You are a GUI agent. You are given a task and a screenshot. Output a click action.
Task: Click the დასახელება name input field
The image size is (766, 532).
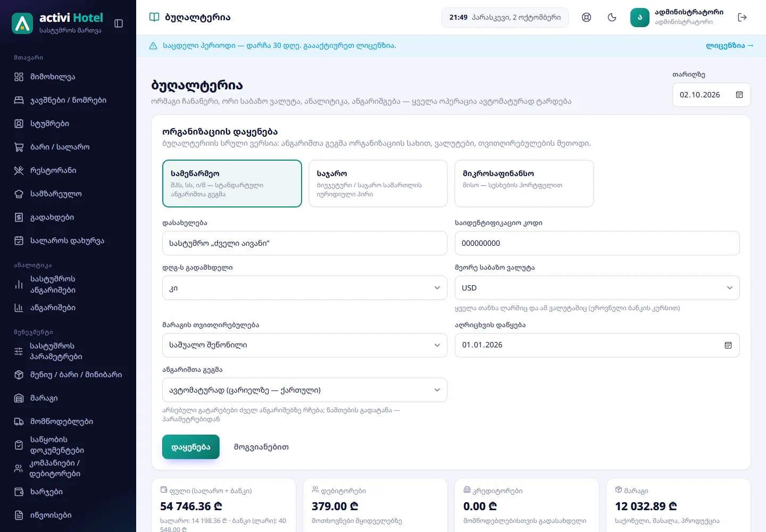click(304, 243)
